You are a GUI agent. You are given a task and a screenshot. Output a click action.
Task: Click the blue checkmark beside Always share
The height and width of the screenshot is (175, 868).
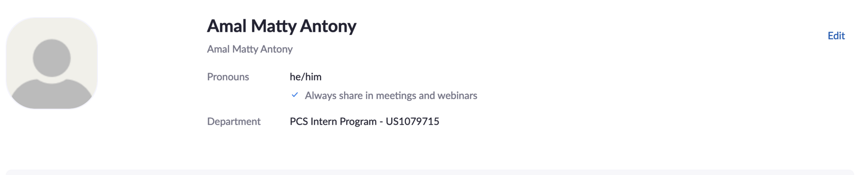[x=295, y=95]
